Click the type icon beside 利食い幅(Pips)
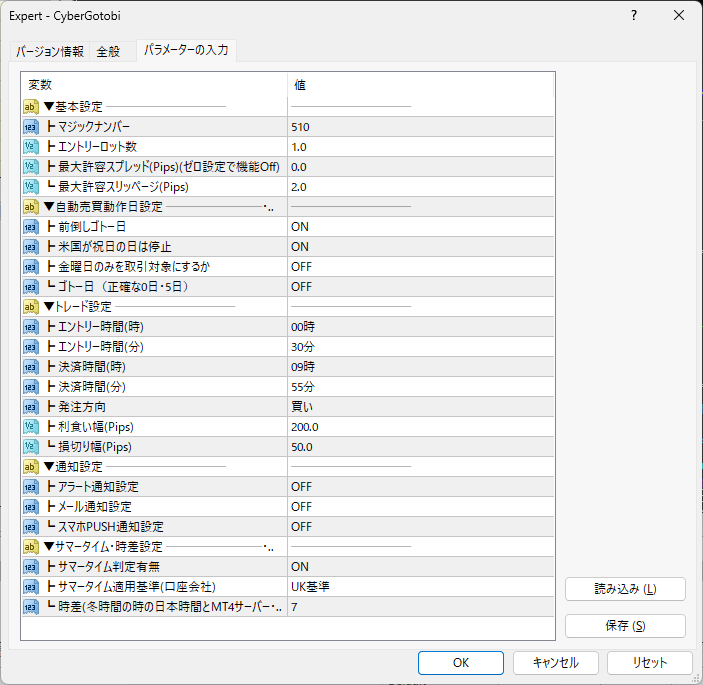The width and height of the screenshot is (703, 685). (x=30, y=427)
